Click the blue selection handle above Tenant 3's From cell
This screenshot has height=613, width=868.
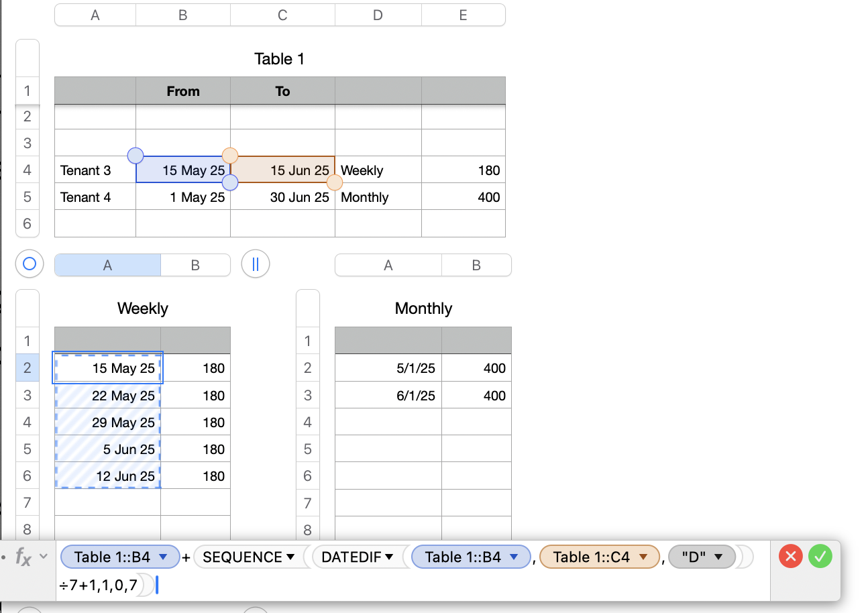click(x=135, y=156)
